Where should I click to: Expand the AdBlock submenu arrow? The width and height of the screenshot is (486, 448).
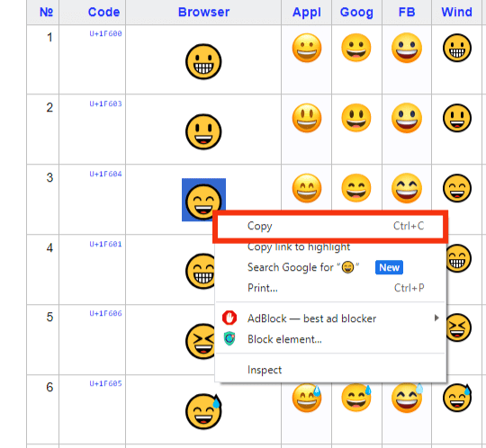(436, 318)
